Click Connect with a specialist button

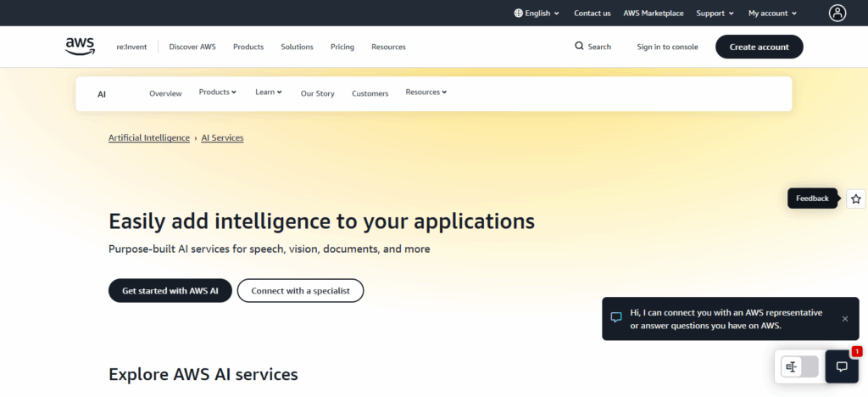301,290
